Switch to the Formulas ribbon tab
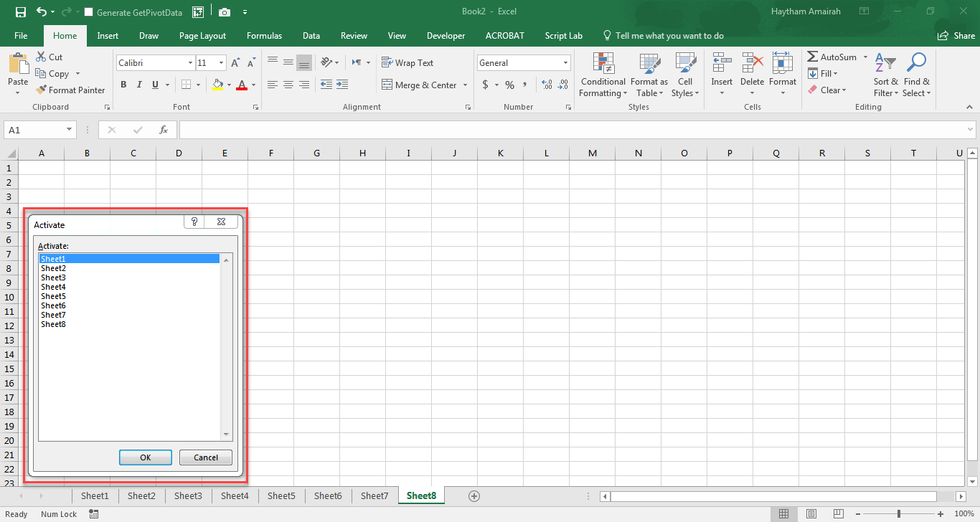The height and width of the screenshot is (522, 980). (264, 35)
